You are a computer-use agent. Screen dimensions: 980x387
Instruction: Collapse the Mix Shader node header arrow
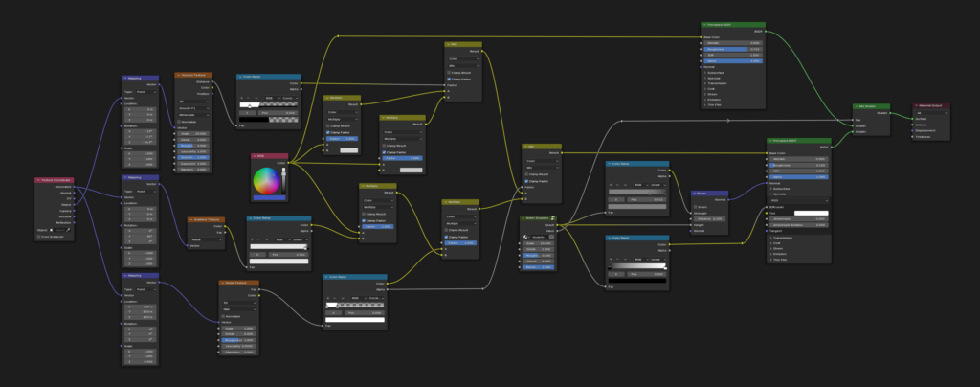[857, 106]
